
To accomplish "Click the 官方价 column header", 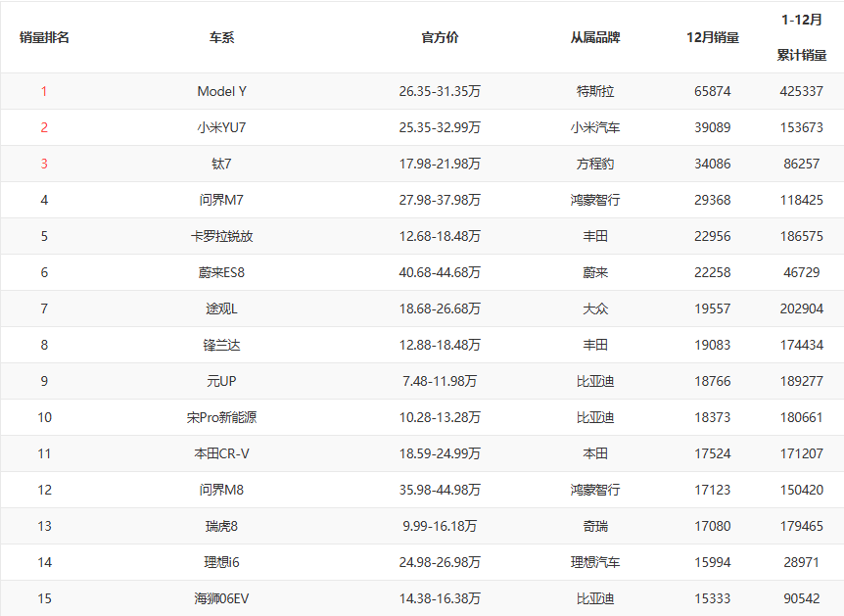I will [x=440, y=37].
